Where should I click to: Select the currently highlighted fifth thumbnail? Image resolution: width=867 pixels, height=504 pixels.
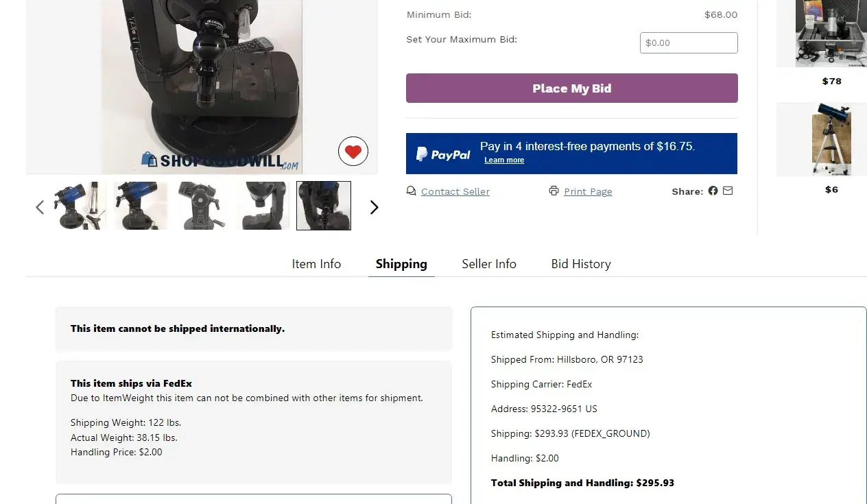pyautogui.click(x=324, y=206)
